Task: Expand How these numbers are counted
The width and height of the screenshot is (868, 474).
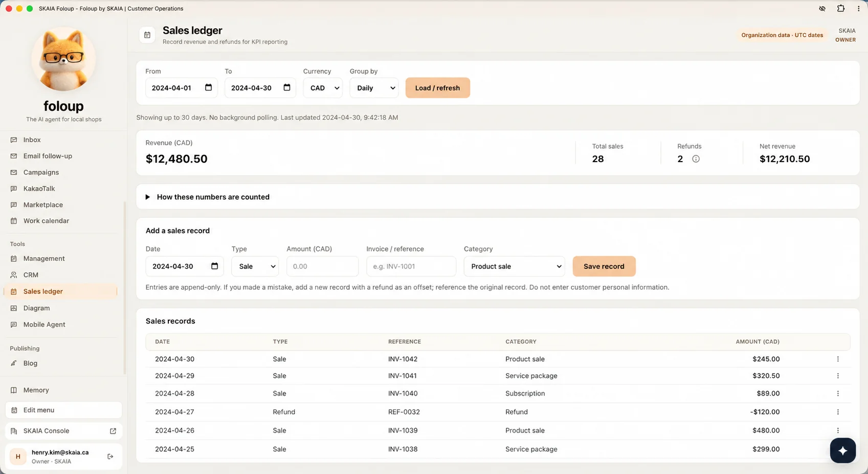Action: [x=208, y=197]
